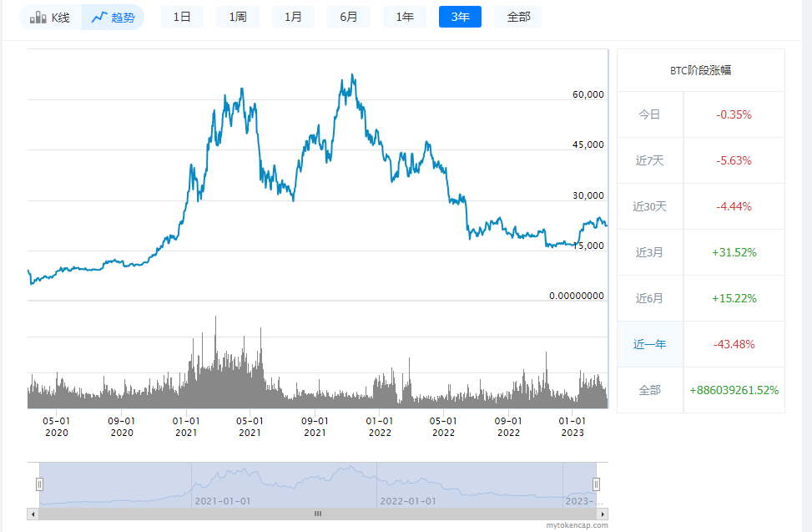Click the 1年 button
This screenshot has height=532, width=812.
pos(404,16)
